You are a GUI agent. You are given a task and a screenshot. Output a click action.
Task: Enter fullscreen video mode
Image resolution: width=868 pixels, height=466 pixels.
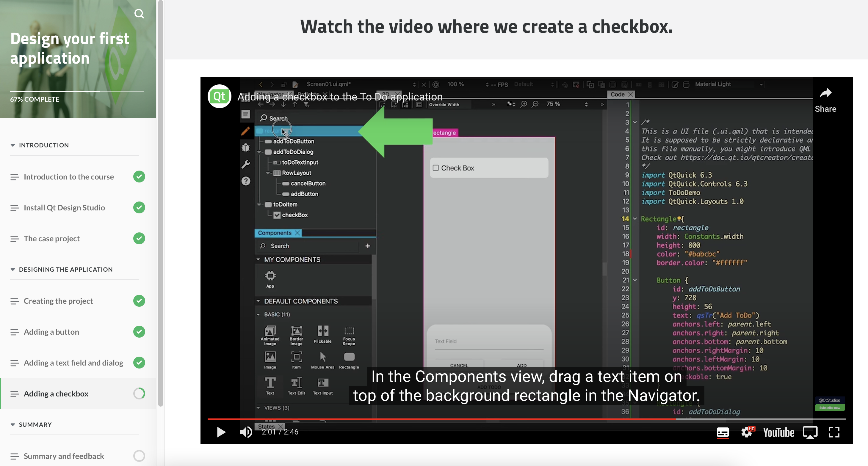[834, 432]
